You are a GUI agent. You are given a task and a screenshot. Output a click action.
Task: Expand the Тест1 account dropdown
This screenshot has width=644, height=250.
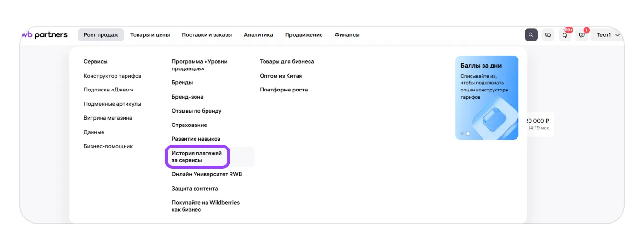[x=608, y=35]
